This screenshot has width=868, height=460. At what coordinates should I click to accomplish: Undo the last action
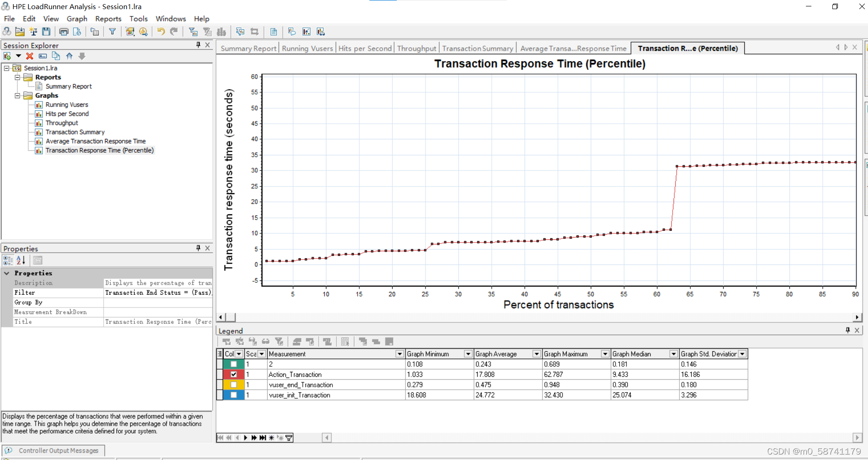[x=161, y=32]
